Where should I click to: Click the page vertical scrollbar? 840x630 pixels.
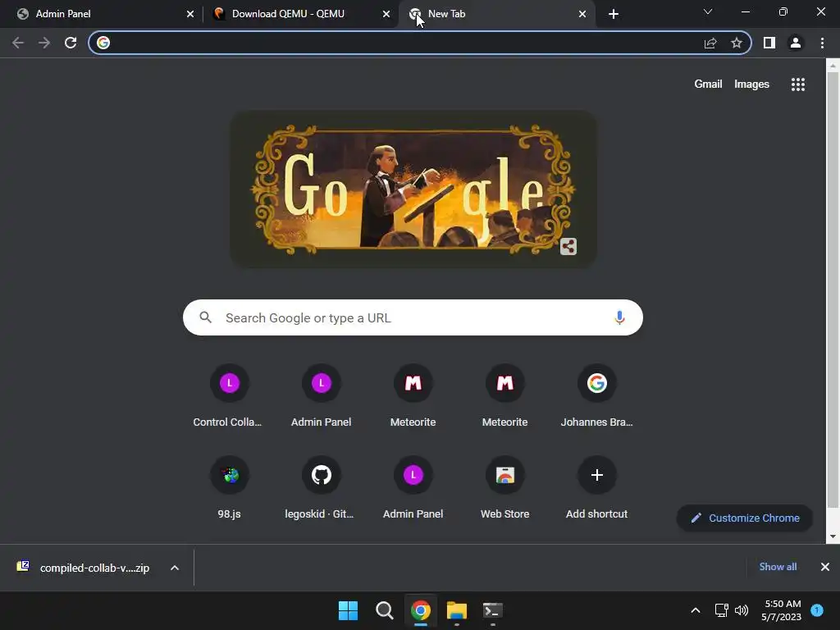(833, 290)
